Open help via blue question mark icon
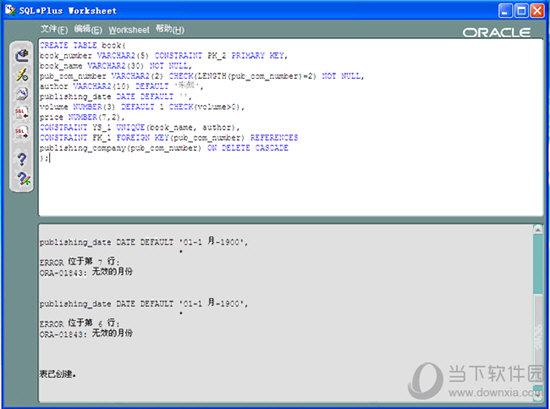The height and width of the screenshot is (409, 550). [x=22, y=160]
